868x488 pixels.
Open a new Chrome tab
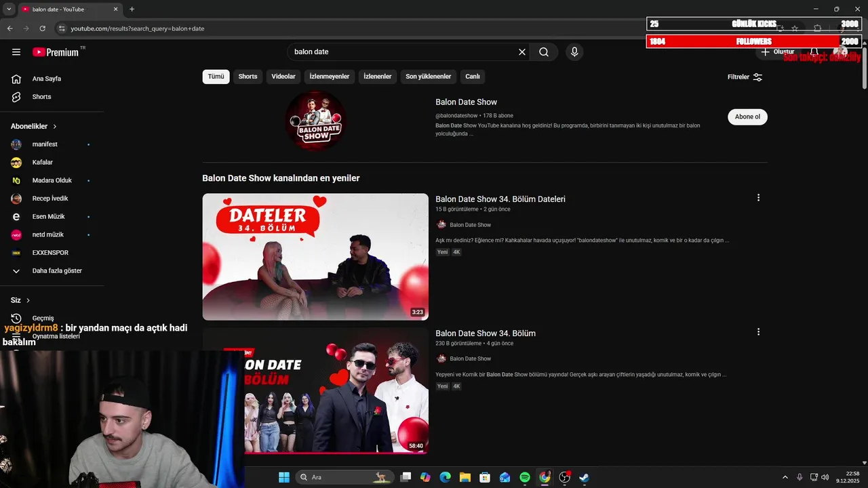(x=132, y=9)
